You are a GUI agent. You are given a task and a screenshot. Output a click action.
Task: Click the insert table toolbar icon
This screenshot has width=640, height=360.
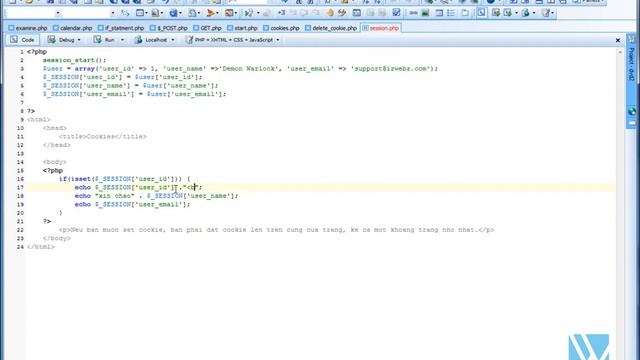tap(357, 13)
